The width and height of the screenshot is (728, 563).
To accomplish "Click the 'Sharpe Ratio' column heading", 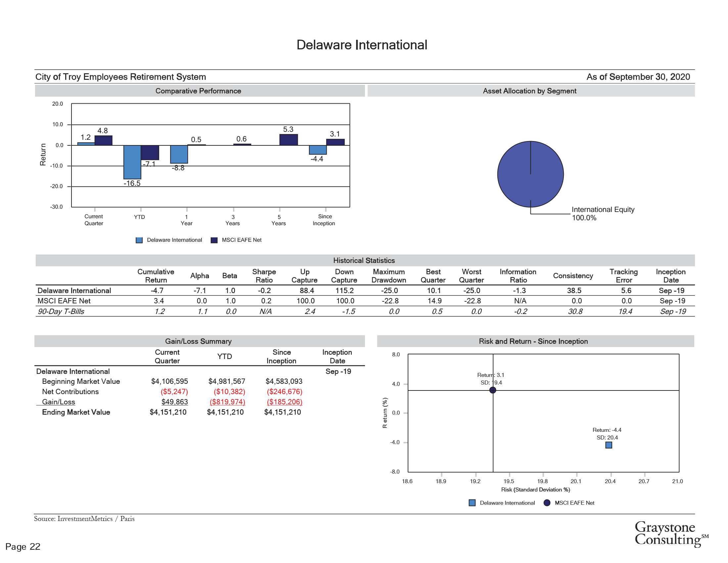I will (264, 276).
